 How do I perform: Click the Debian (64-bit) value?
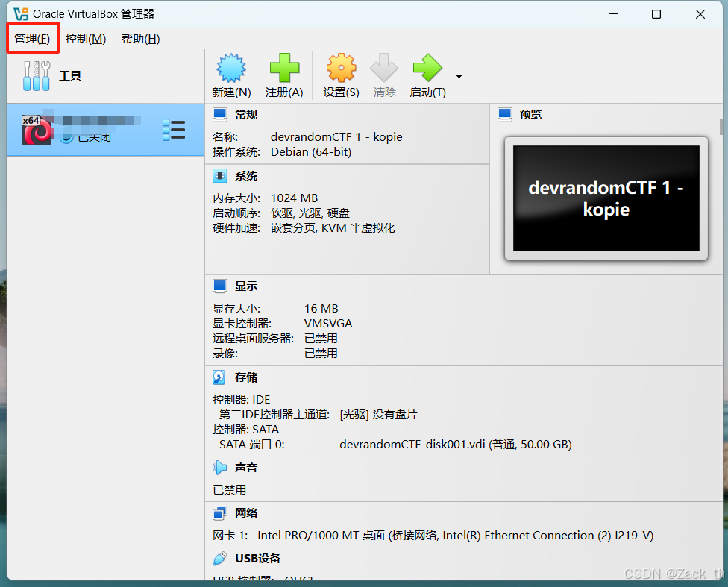(x=311, y=152)
